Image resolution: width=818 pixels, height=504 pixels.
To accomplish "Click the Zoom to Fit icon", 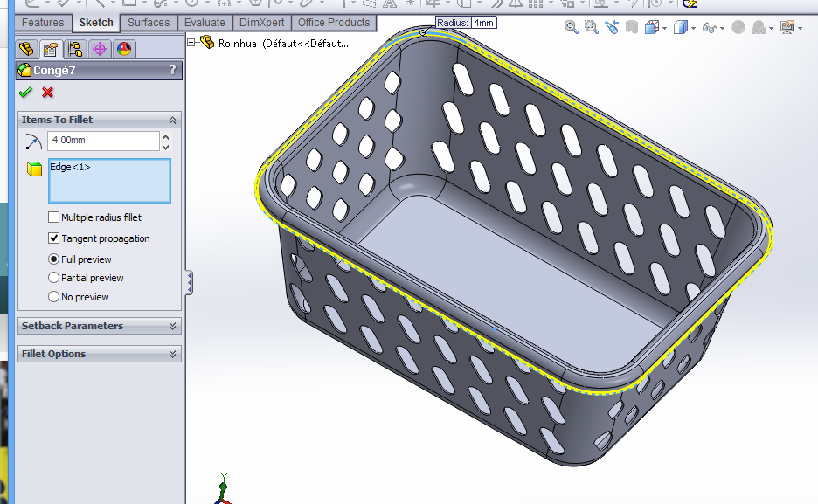I will 572,28.
